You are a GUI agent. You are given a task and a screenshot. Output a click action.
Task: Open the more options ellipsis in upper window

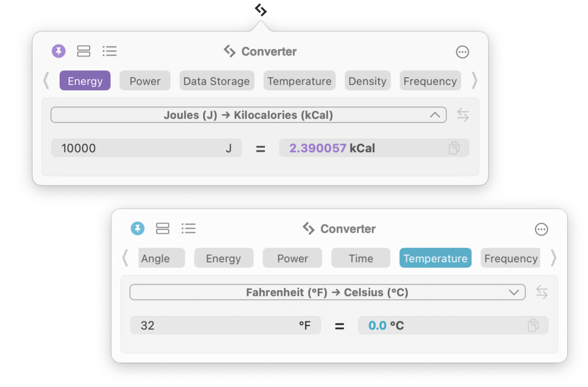coord(463,52)
